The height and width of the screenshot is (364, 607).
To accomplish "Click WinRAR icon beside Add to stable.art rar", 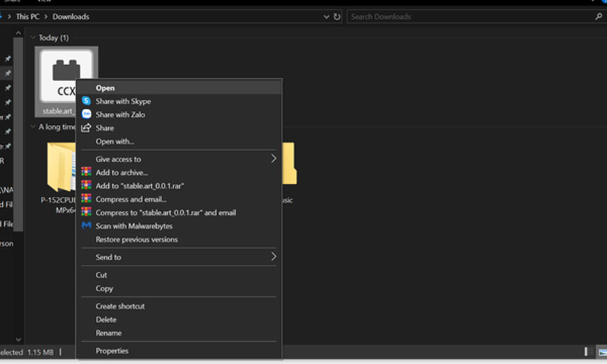I will (86, 185).
